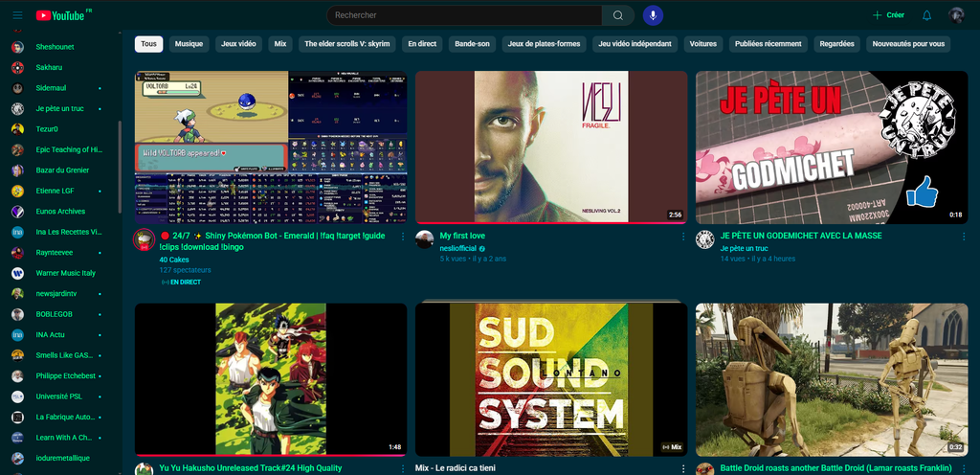
Task: Open the account avatar menu
Action: [x=956, y=15]
